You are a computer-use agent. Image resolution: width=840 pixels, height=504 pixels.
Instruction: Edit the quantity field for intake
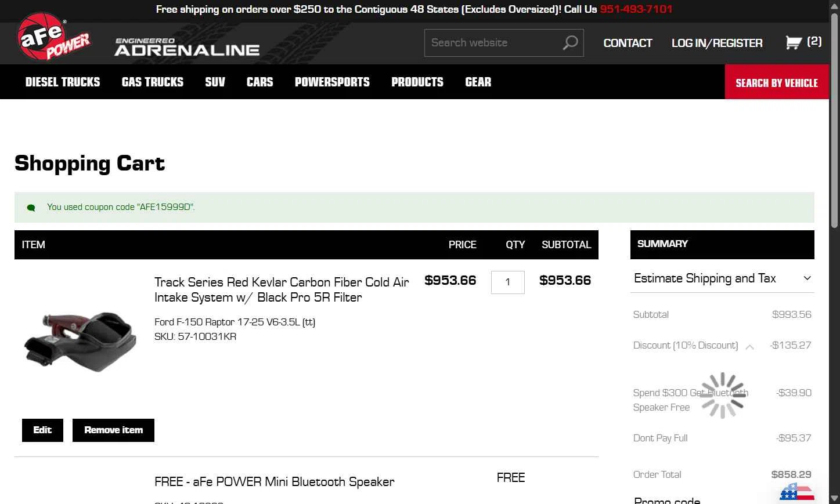(x=508, y=282)
